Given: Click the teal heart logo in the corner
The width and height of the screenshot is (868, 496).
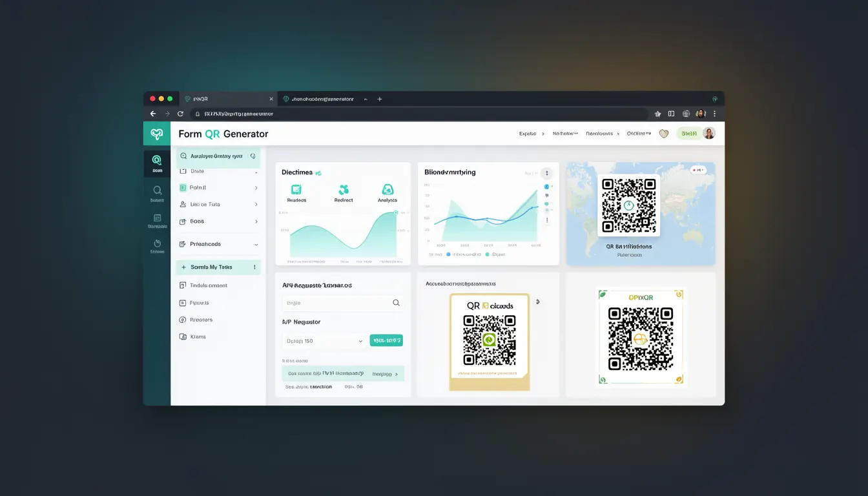Looking at the screenshot, I should click(x=156, y=134).
